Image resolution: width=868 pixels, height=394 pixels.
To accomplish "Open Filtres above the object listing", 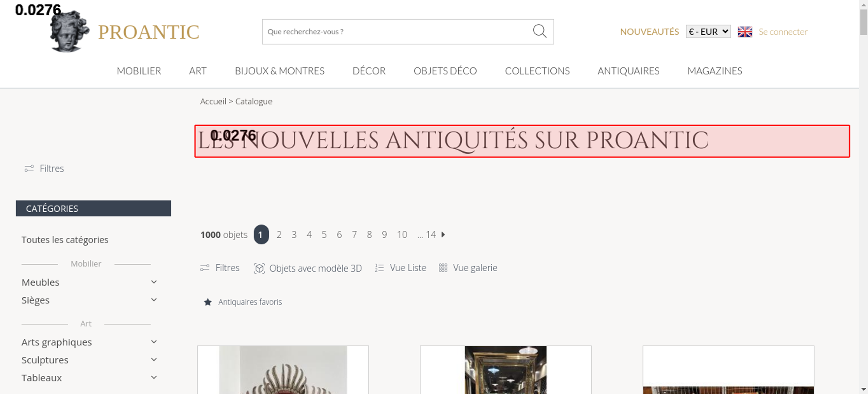I will click(x=220, y=268).
